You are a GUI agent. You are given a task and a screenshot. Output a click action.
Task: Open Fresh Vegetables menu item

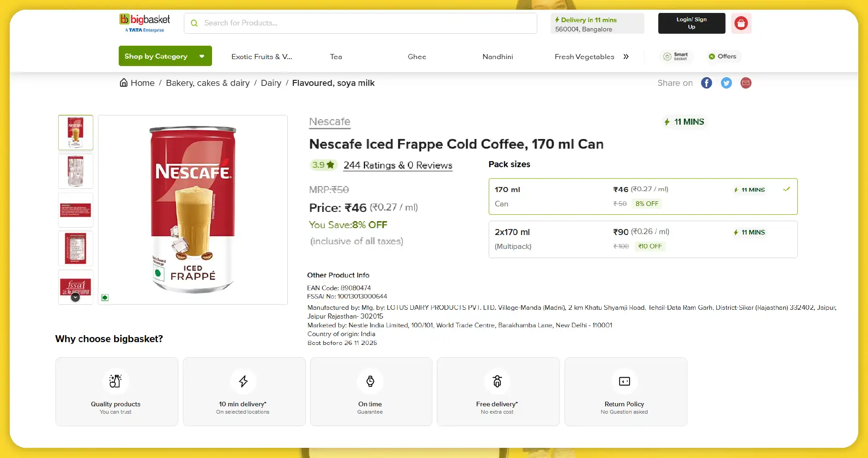[x=584, y=57]
